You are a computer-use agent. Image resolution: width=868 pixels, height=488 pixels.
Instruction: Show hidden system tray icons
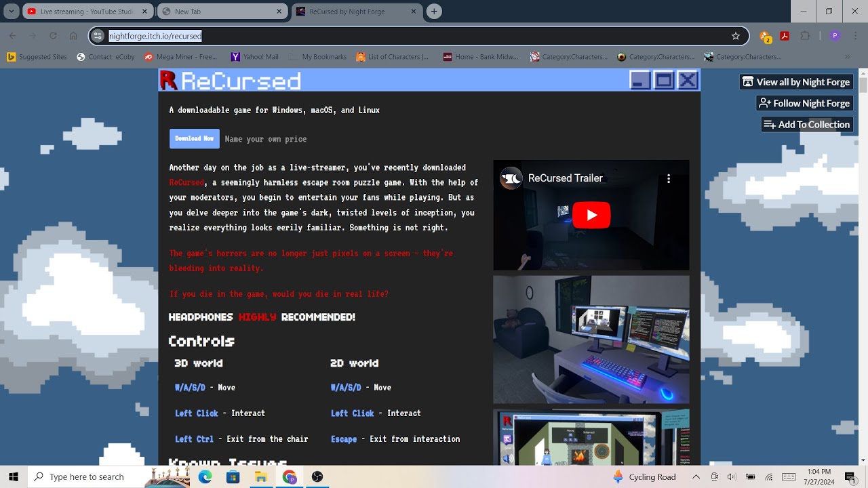click(695, 476)
